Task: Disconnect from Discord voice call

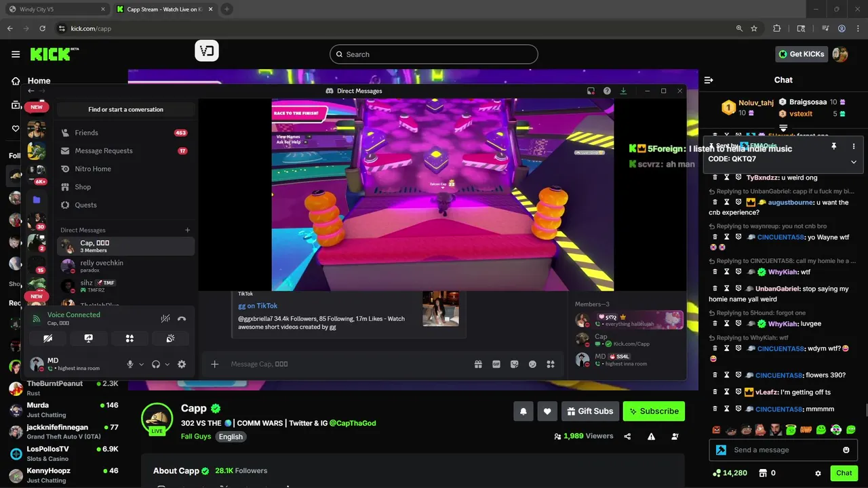Action: (x=182, y=319)
